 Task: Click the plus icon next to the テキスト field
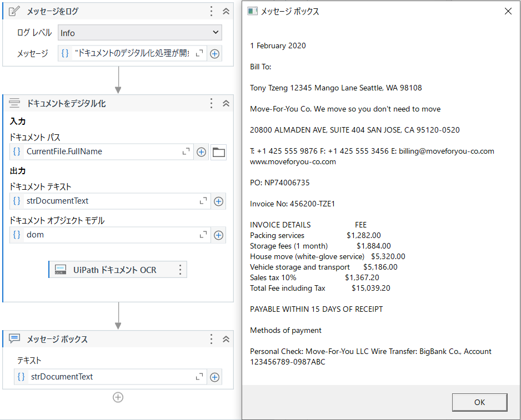coord(214,376)
